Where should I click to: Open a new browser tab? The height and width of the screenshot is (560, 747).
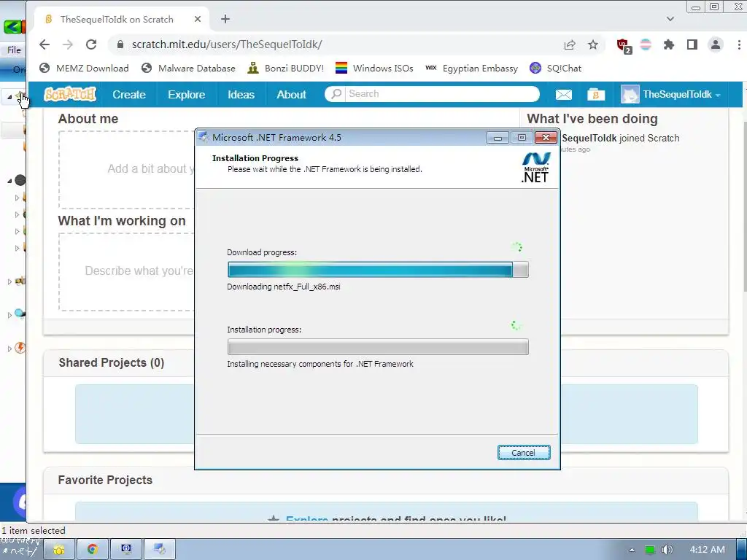225,19
